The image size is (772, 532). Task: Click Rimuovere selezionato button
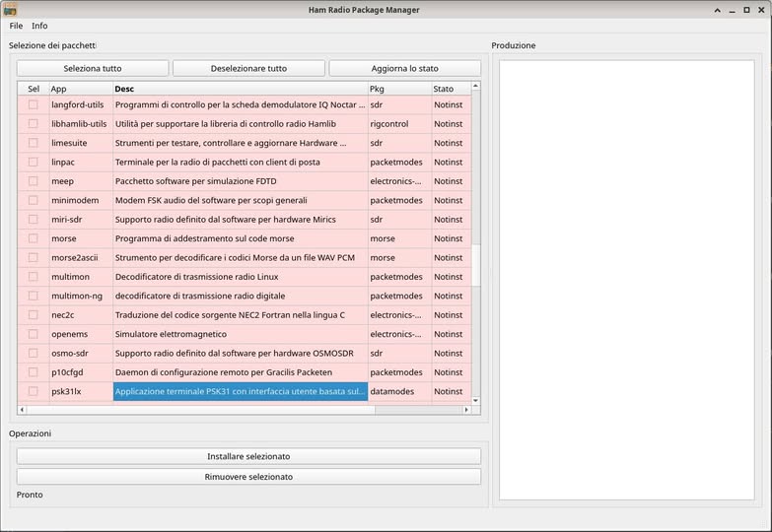(248, 477)
